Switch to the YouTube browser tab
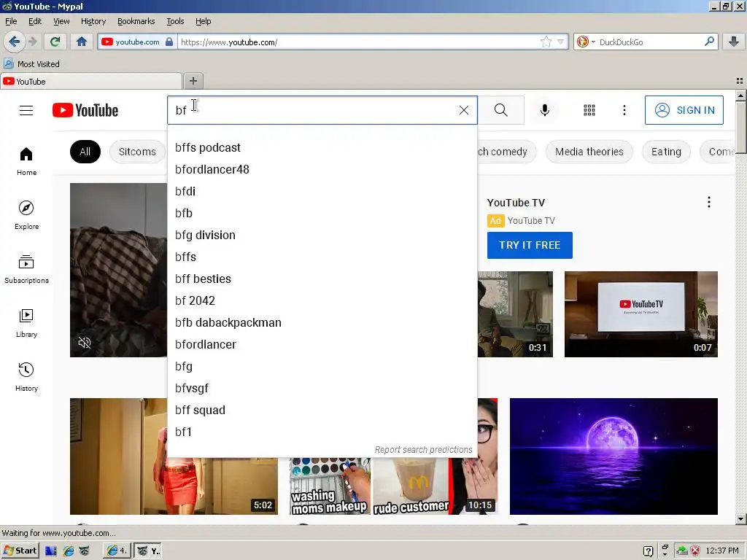This screenshot has width=747, height=560. [x=91, y=82]
